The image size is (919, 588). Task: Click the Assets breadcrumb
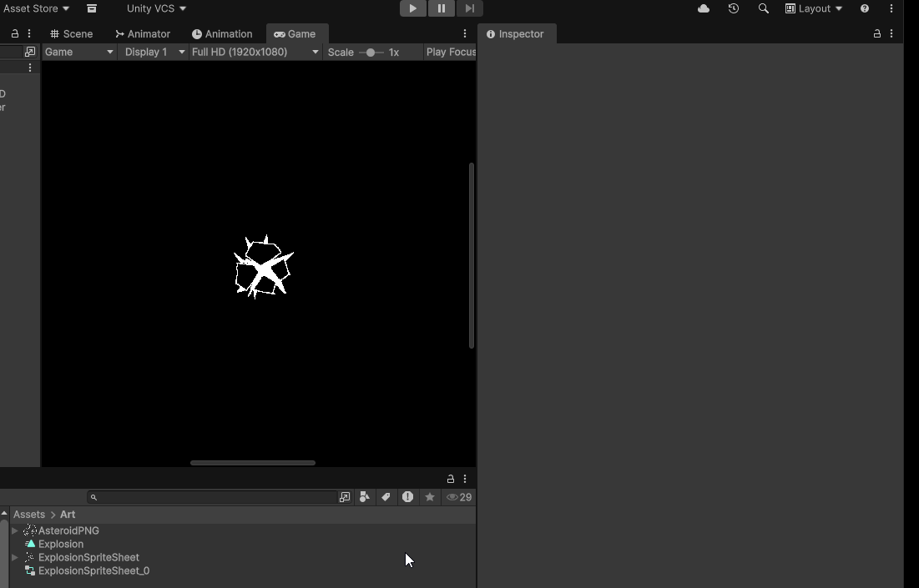pyautogui.click(x=28, y=515)
